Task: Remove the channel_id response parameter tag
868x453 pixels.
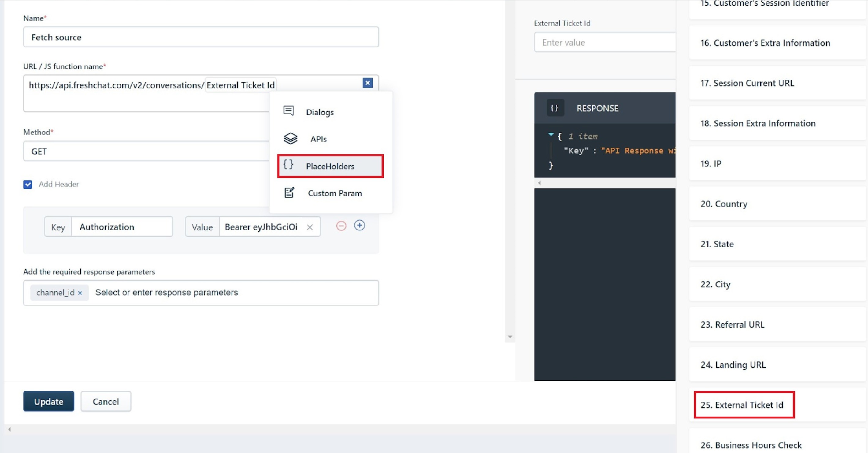Action: tap(80, 293)
